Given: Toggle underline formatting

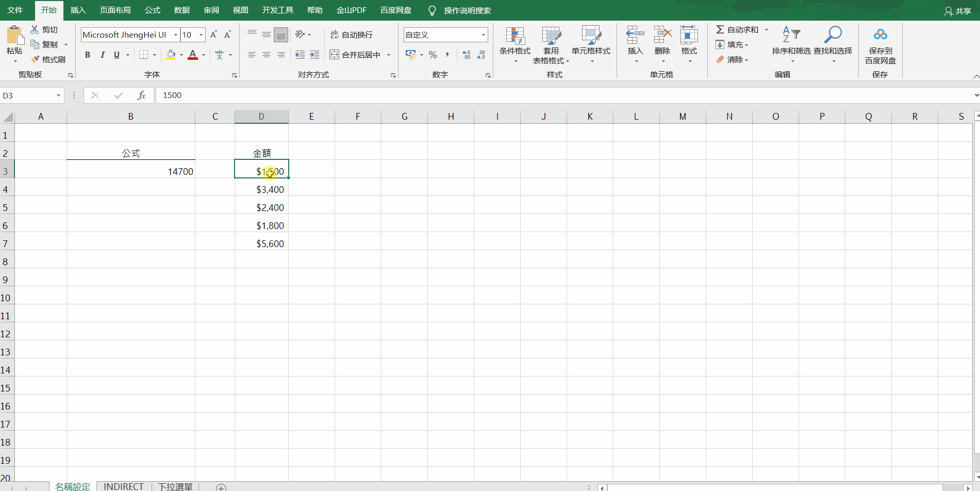Looking at the screenshot, I should pos(117,55).
